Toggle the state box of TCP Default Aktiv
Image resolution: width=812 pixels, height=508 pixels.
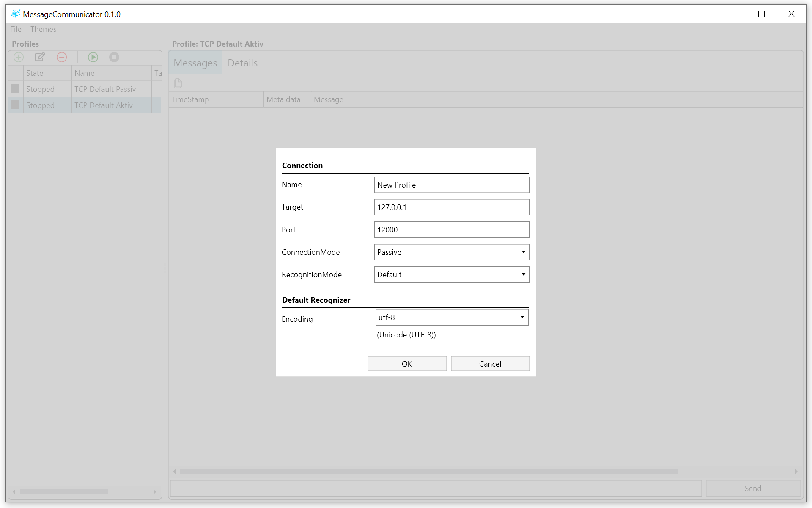(16, 105)
